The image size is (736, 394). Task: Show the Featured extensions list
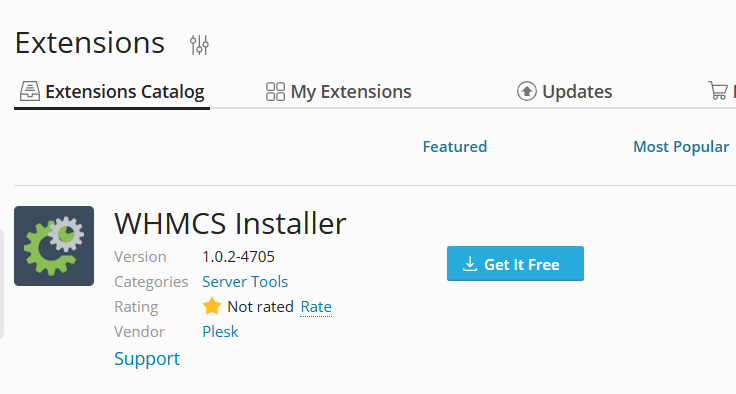[x=455, y=147]
